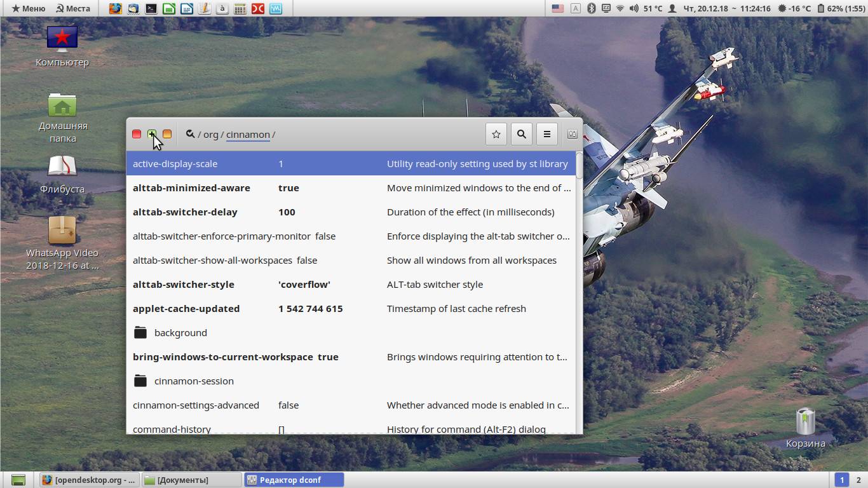Click the inhibit/display applet with zz monitor
Screen dimensions: 868x488
(606, 8)
